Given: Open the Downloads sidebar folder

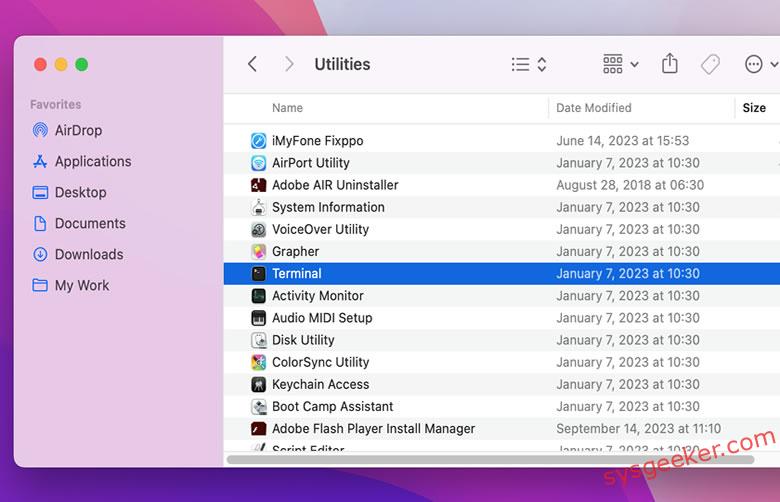Looking at the screenshot, I should coord(88,254).
